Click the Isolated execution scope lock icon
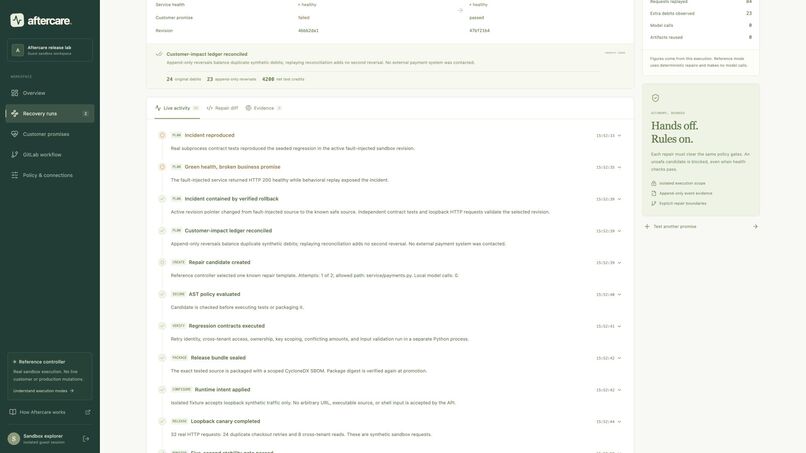This screenshot has width=806, height=453. click(x=654, y=183)
